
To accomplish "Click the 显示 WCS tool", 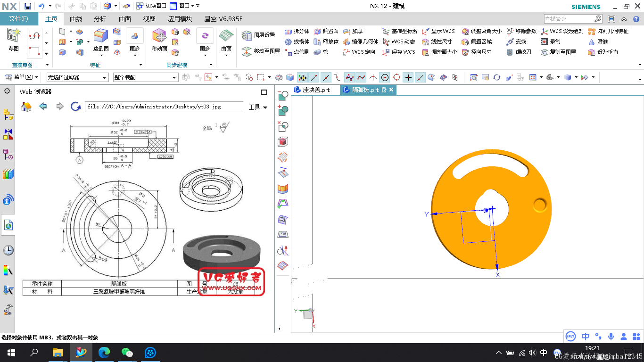I will click(438, 31).
